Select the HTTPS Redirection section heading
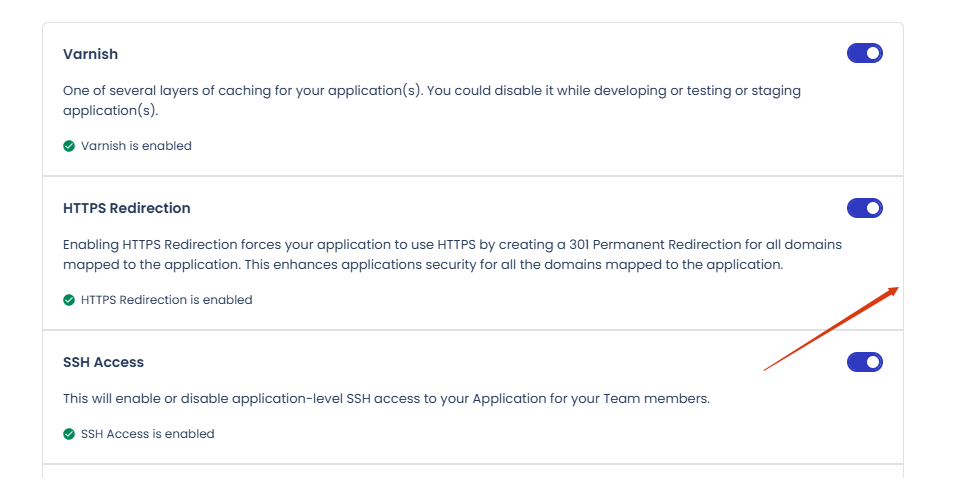Screen dimensions: 970x478 [x=127, y=208]
